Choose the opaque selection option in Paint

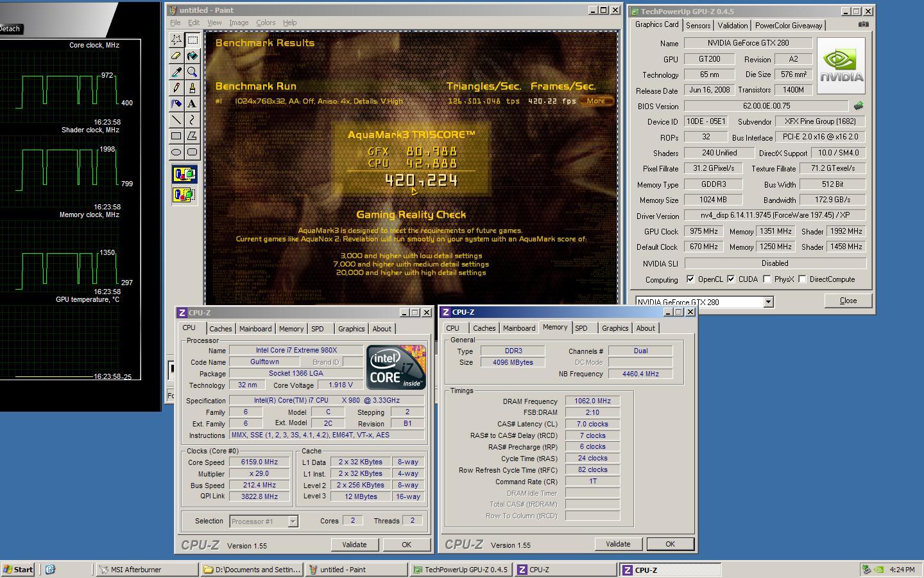(184, 174)
